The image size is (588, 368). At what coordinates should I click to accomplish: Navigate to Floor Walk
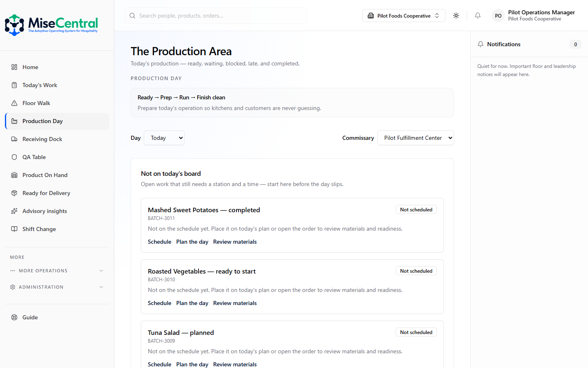pyautogui.click(x=57, y=103)
